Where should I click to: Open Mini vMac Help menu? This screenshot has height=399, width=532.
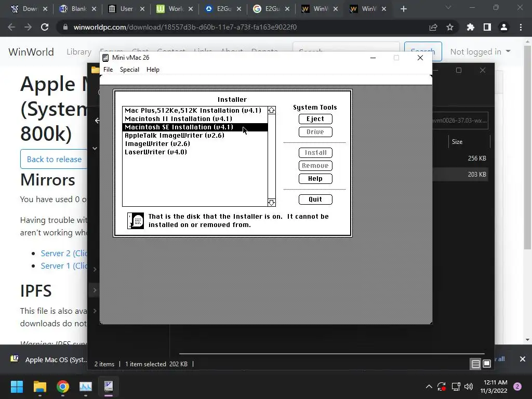[x=153, y=70]
